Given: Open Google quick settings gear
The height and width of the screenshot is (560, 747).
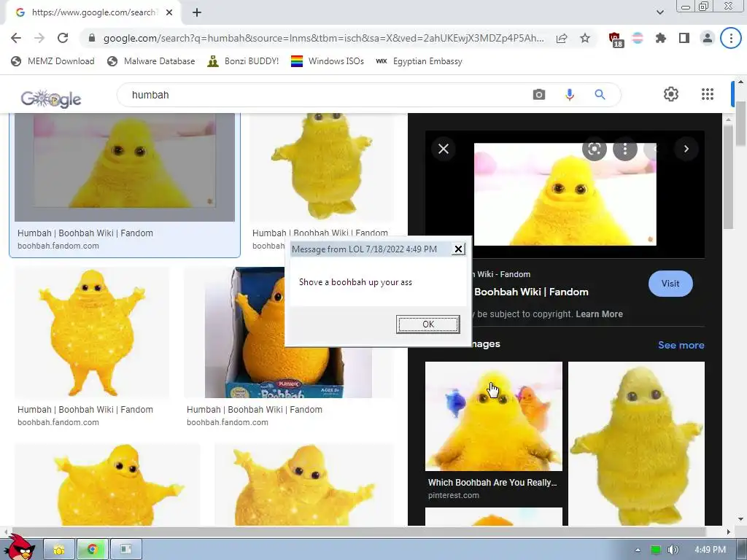Looking at the screenshot, I should click(671, 94).
